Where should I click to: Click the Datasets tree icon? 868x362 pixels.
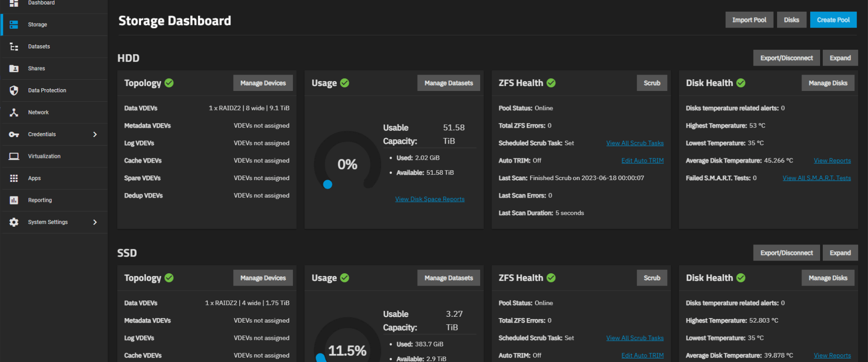tap(14, 47)
